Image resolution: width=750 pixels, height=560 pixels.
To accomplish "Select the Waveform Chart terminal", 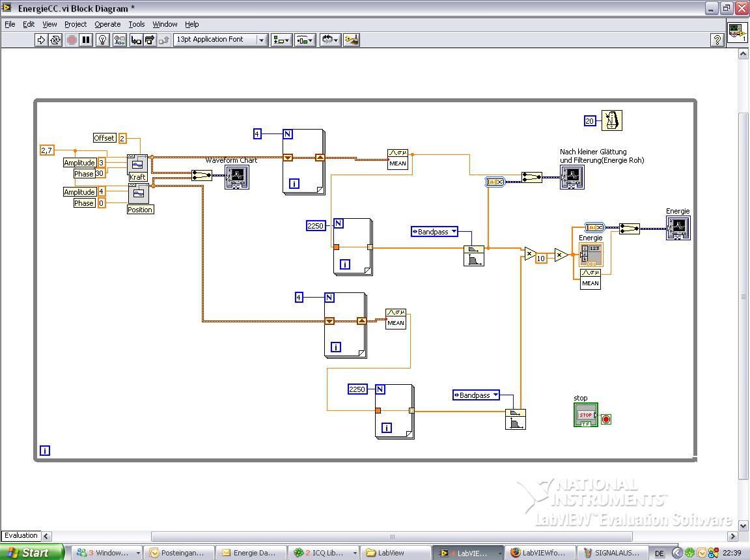I will click(x=237, y=177).
